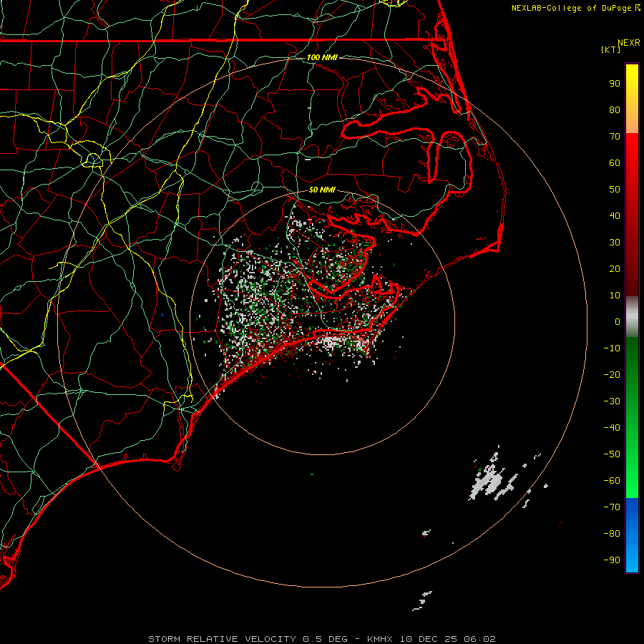Image resolution: width=644 pixels, height=644 pixels.
Task: Click the College of DuPage logo icon
Action: pos(638,8)
